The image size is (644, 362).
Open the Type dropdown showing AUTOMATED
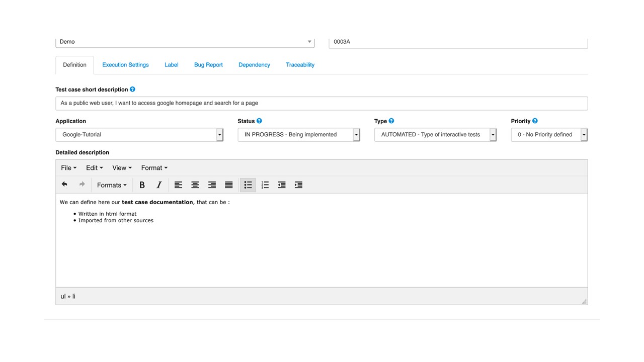pos(435,135)
